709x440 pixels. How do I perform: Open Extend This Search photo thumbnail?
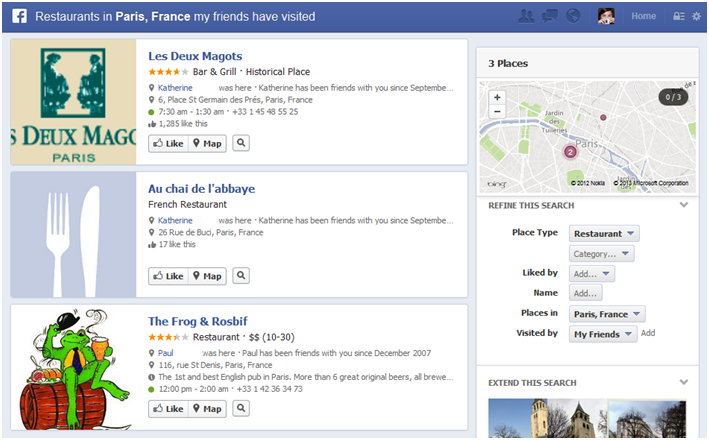point(587,418)
